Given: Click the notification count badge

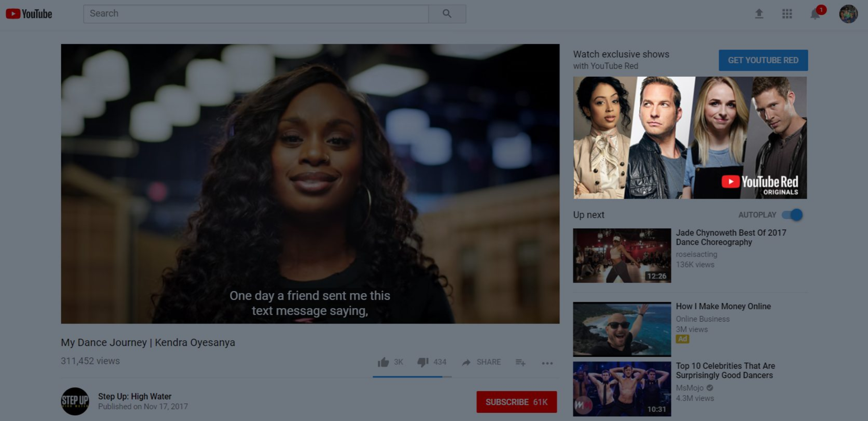Looking at the screenshot, I should [821, 10].
